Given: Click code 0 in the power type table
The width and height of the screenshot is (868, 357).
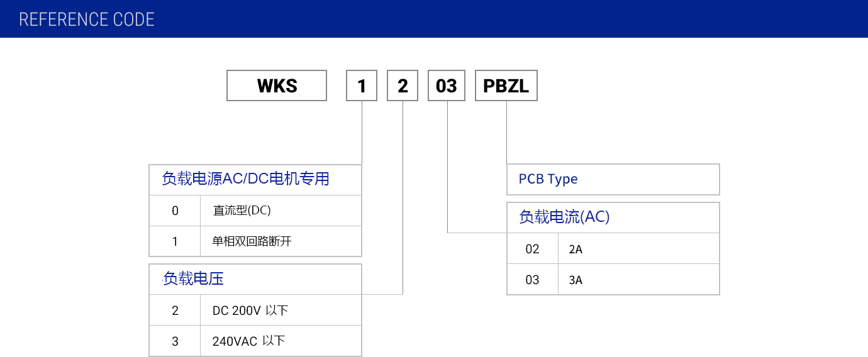Looking at the screenshot, I should [175, 211].
